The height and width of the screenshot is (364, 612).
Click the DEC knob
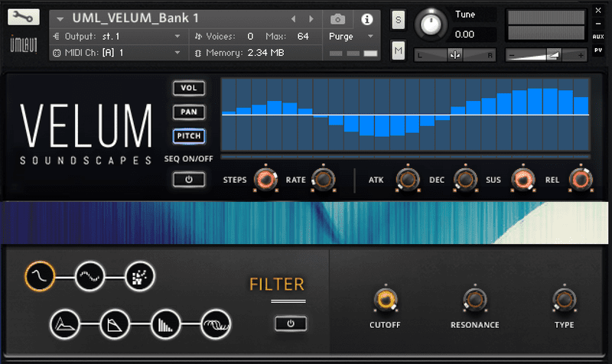pyautogui.click(x=465, y=180)
